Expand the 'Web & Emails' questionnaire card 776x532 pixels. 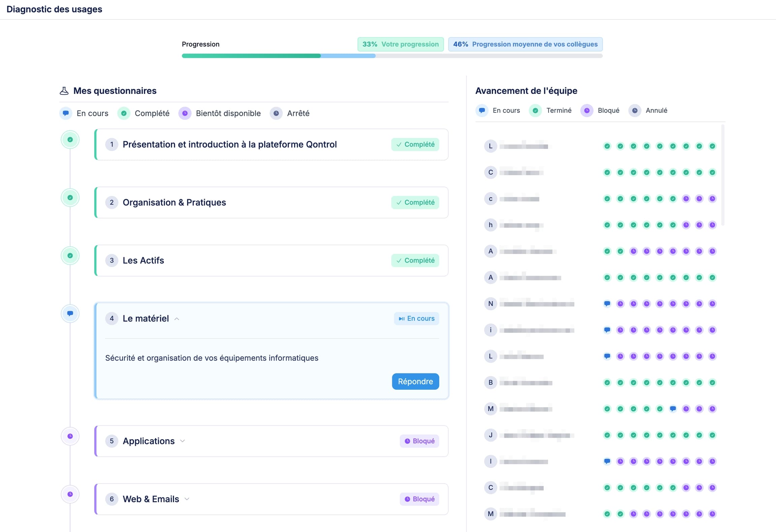(187, 499)
